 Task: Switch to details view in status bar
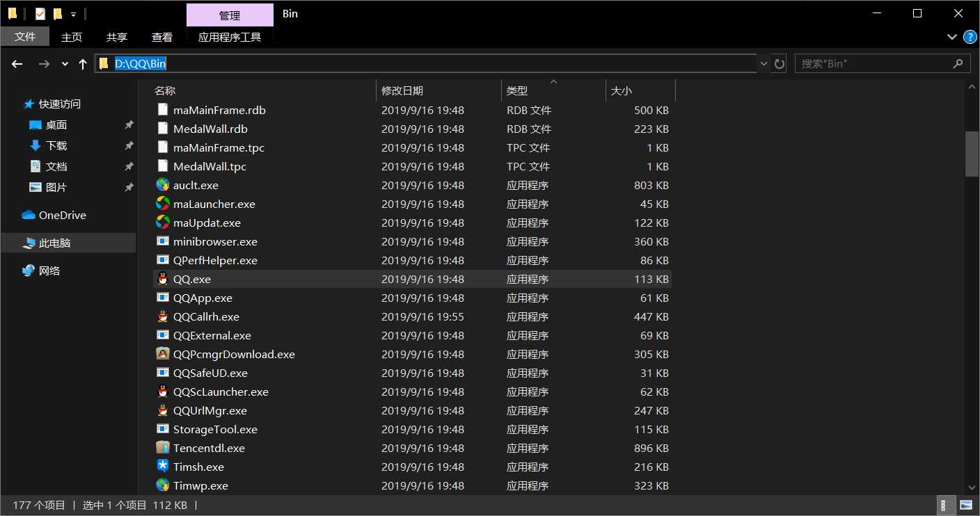point(947,505)
